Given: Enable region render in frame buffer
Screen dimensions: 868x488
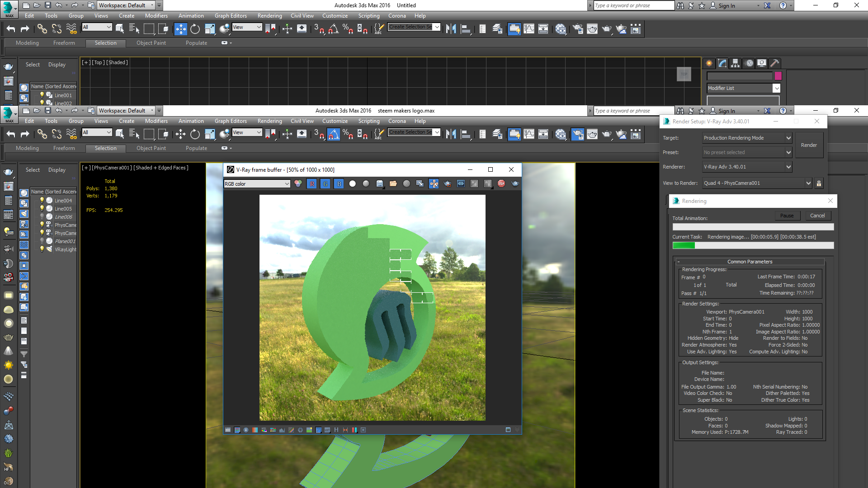Looking at the screenshot, I should click(x=447, y=184).
